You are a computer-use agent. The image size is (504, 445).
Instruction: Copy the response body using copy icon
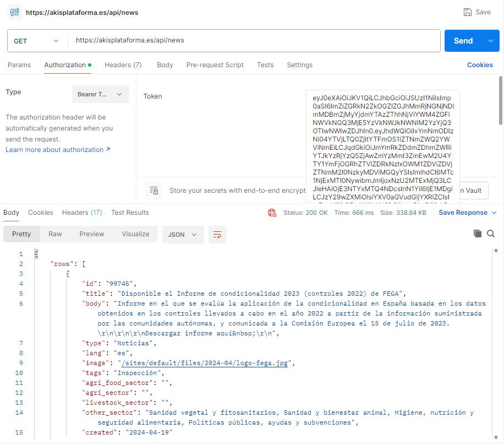[x=478, y=234]
